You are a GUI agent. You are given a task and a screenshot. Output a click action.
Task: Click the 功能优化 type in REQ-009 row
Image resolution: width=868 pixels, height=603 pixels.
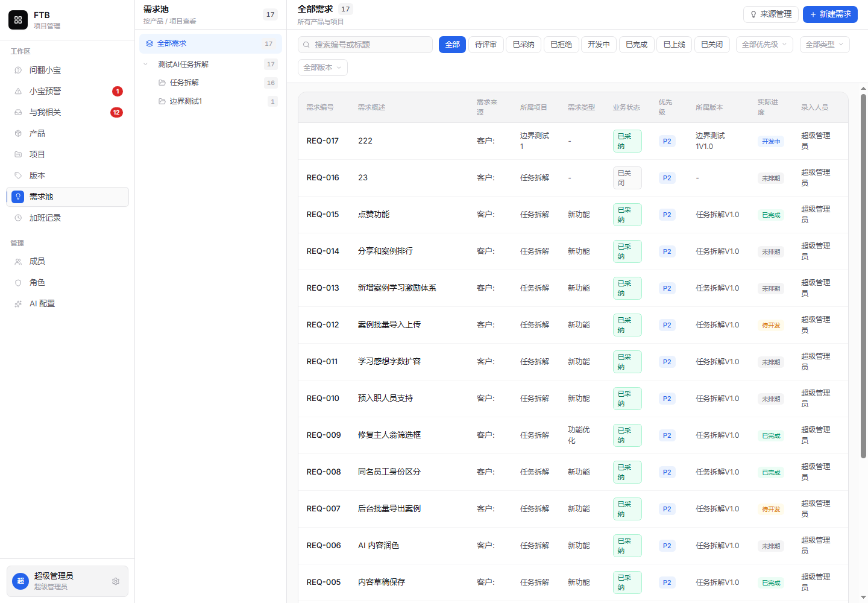pyautogui.click(x=579, y=435)
